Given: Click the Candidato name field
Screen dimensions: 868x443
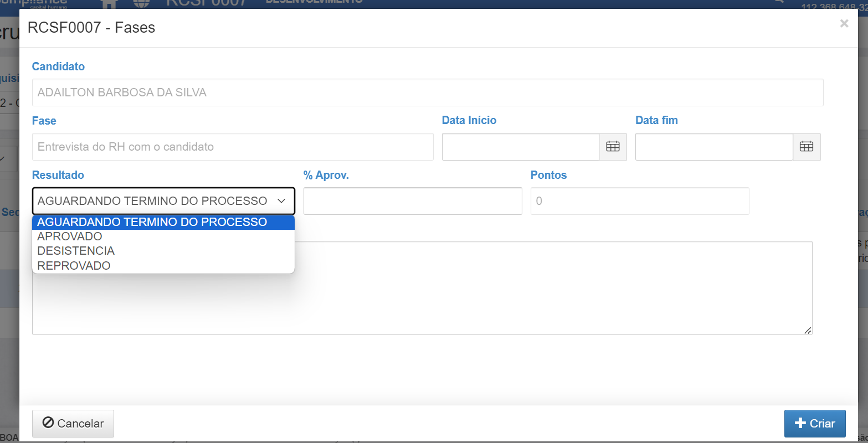Looking at the screenshot, I should click(x=428, y=92).
